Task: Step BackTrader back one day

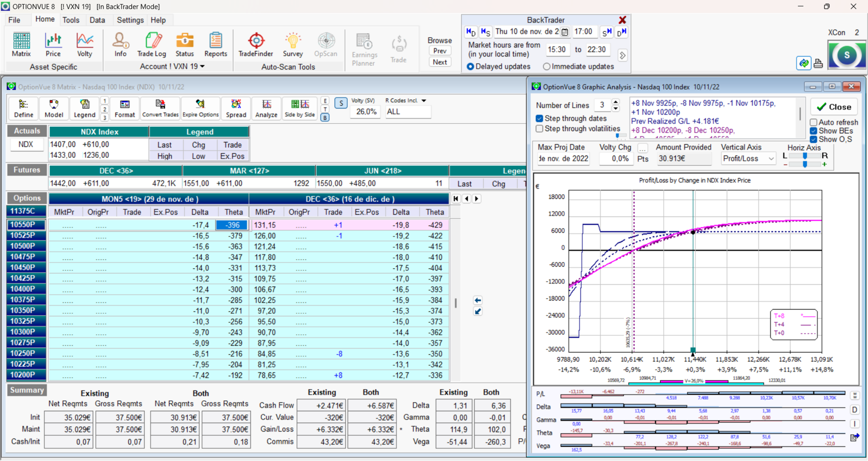Action: point(471,32)
